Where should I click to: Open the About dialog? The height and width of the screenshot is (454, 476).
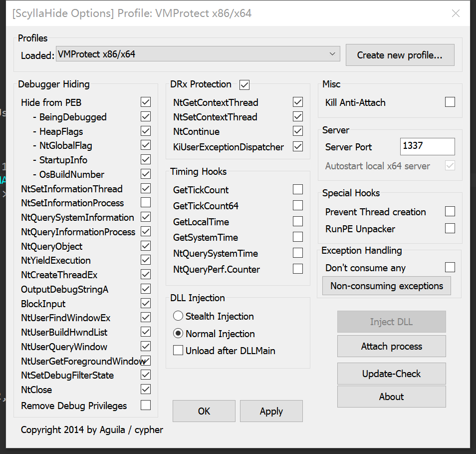pyautogui.click(x=391, y=397)
